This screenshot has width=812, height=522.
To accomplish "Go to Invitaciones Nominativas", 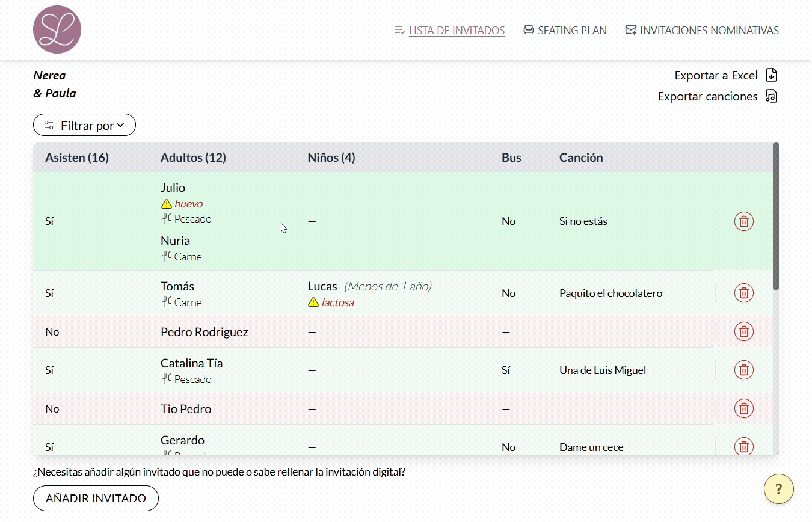I will [709, 30].
